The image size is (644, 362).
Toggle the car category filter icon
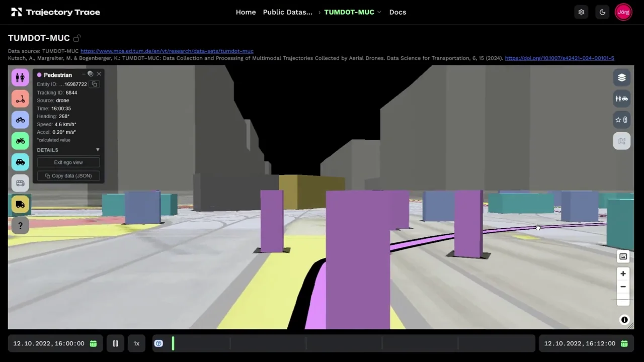point(20,162)
